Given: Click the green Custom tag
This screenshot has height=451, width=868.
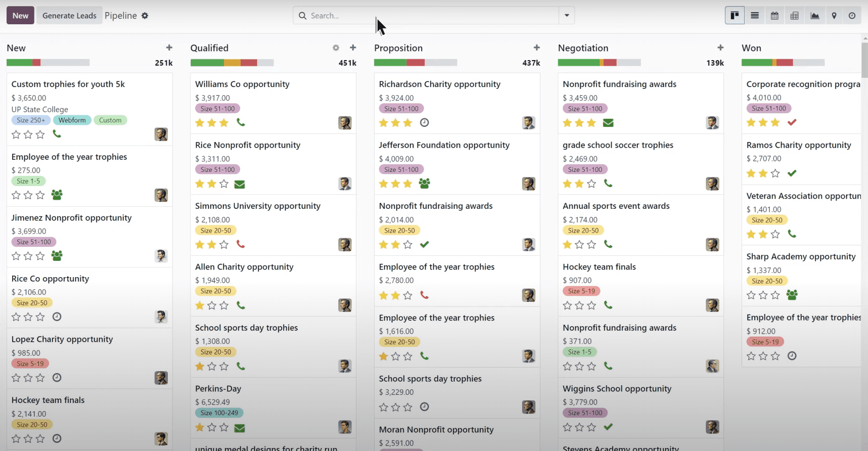Looking at the screenshot, I should [110, 120].
